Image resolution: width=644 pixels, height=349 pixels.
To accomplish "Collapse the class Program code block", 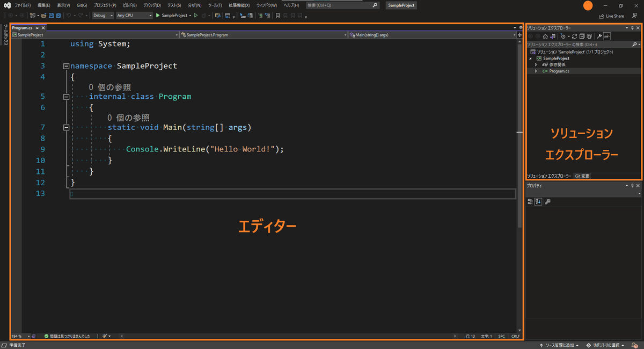I will click(x=66, y=97).
